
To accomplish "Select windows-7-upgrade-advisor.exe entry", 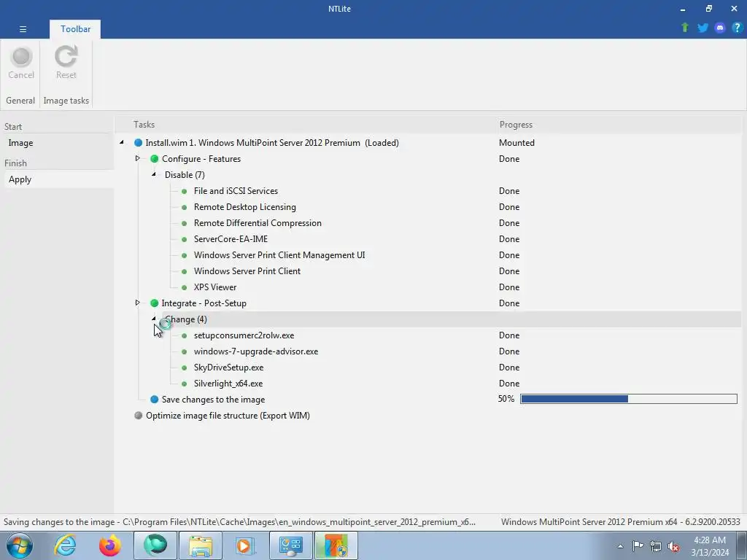I will [256, 351].
